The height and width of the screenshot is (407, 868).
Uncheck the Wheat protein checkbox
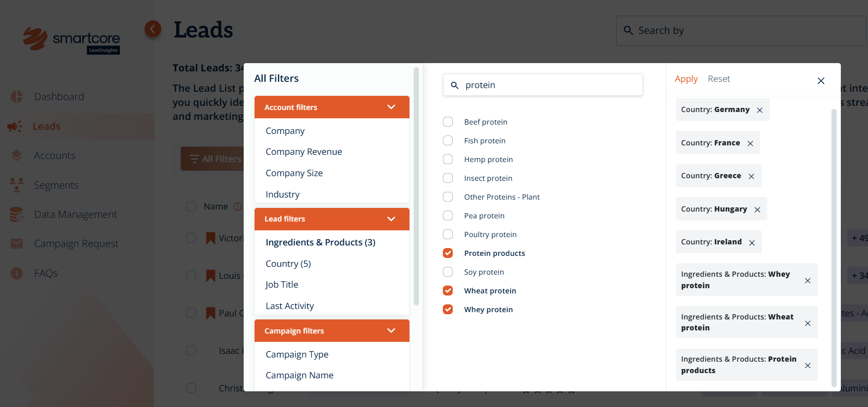coord(448,291)
